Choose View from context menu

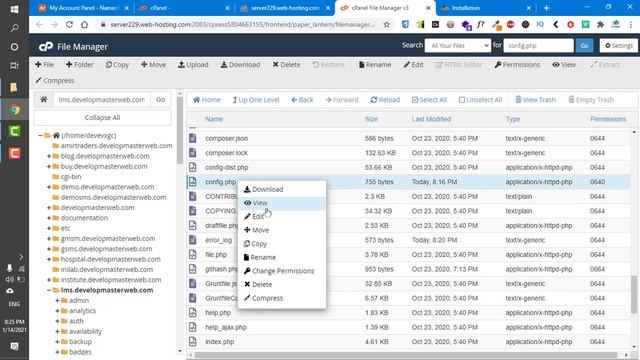click(282, 203)
